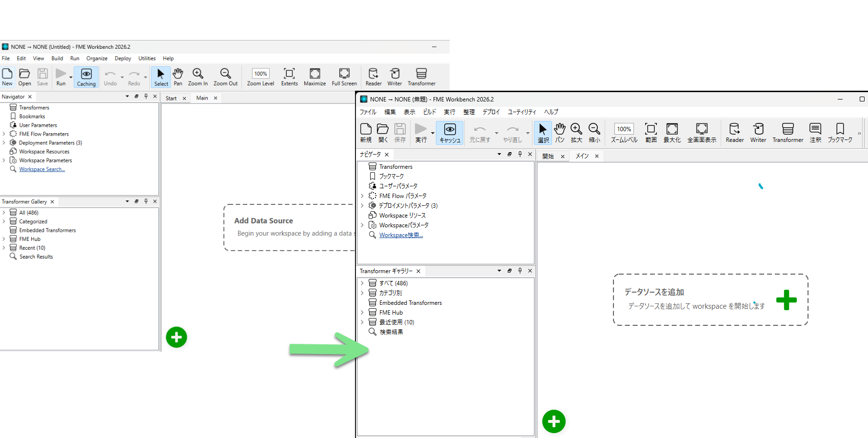
Task: Select ユーザーパラメータ in Japanese navigator
Action: click(398, 186)
